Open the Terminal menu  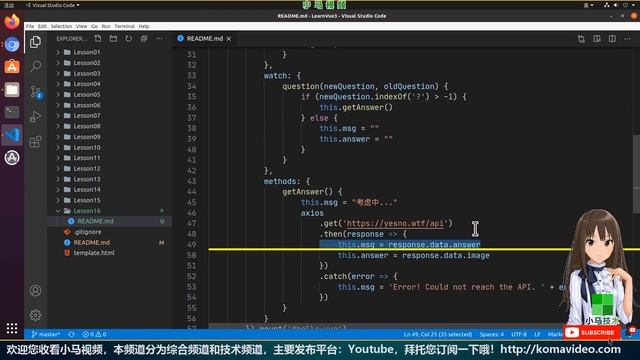point(124,26)
